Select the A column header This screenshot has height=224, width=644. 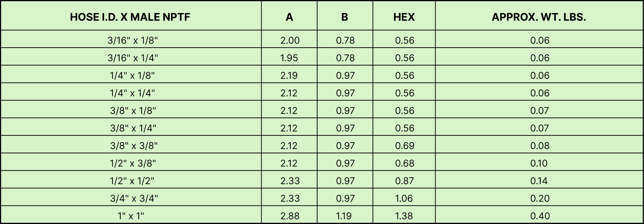[289, 17]
